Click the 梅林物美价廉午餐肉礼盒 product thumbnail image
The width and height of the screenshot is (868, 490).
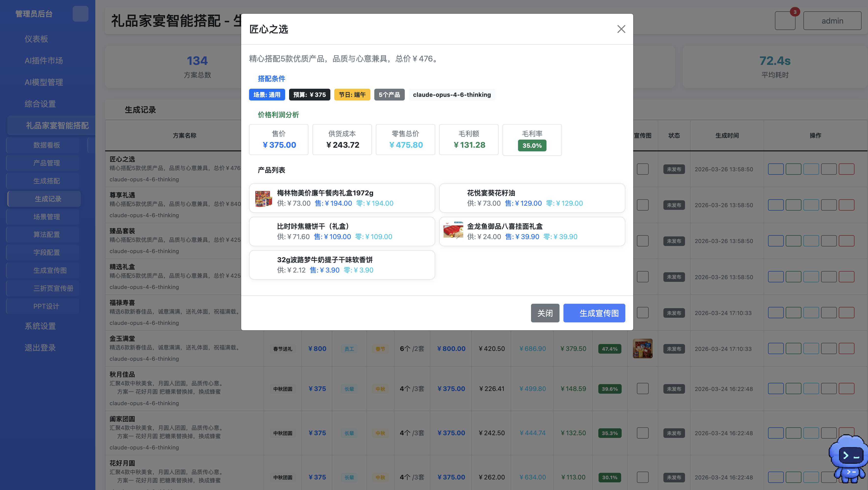point(264,198)
